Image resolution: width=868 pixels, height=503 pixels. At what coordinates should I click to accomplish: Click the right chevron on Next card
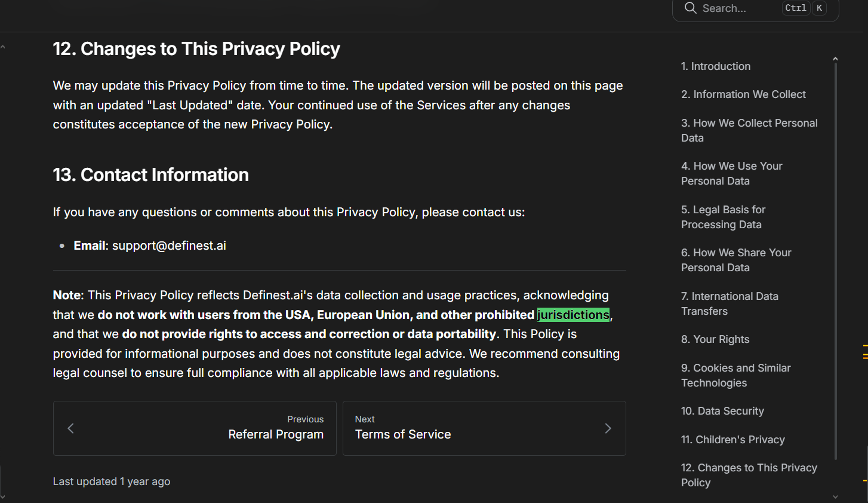[608, 428]
